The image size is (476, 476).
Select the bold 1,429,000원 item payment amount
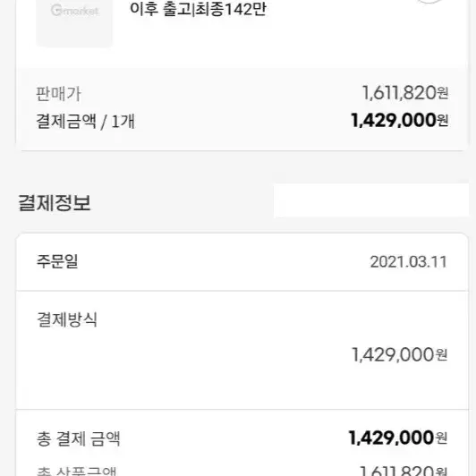point(399,120)
